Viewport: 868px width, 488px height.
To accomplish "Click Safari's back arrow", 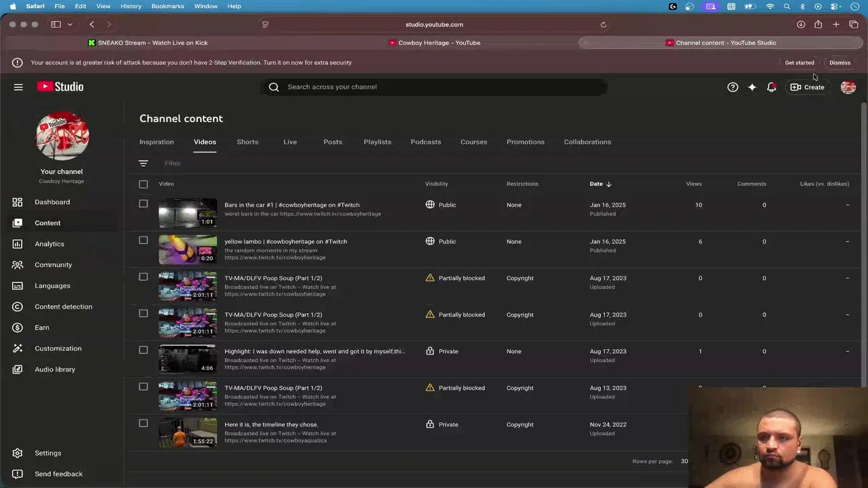I will coord(92,24).
